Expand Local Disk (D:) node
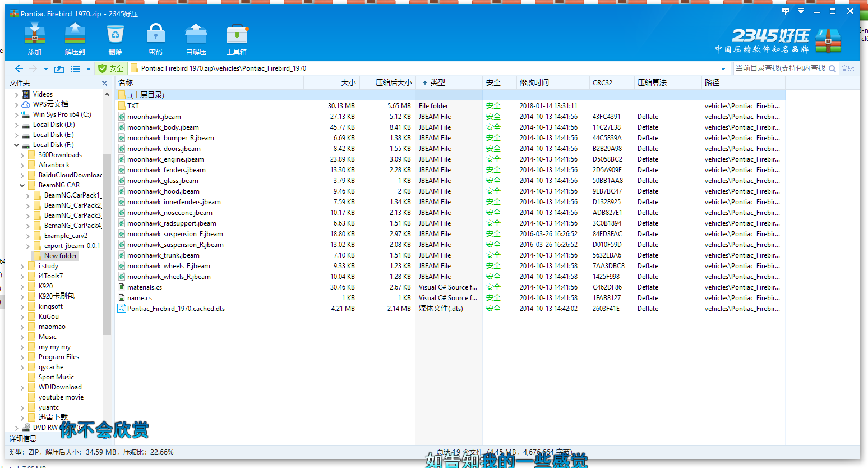Image resolution: width=868 pixels, height=468 pixels. point(16,125)
